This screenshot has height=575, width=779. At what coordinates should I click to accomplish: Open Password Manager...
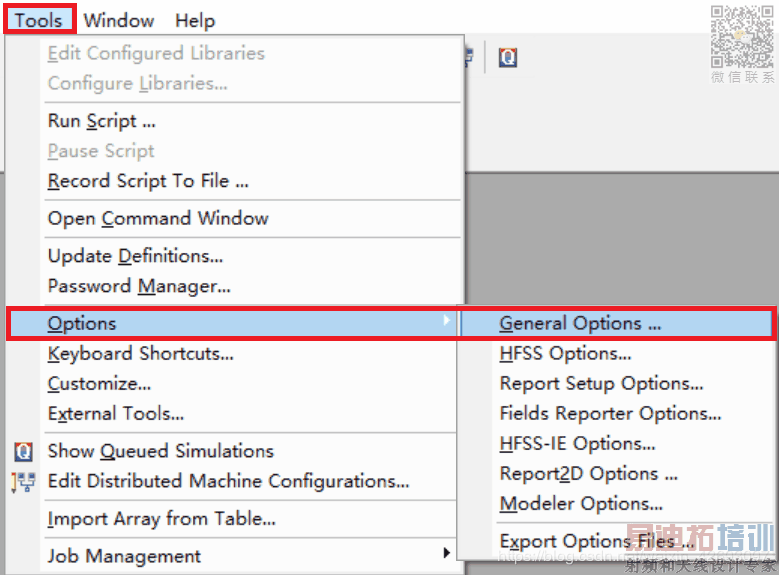139,286
